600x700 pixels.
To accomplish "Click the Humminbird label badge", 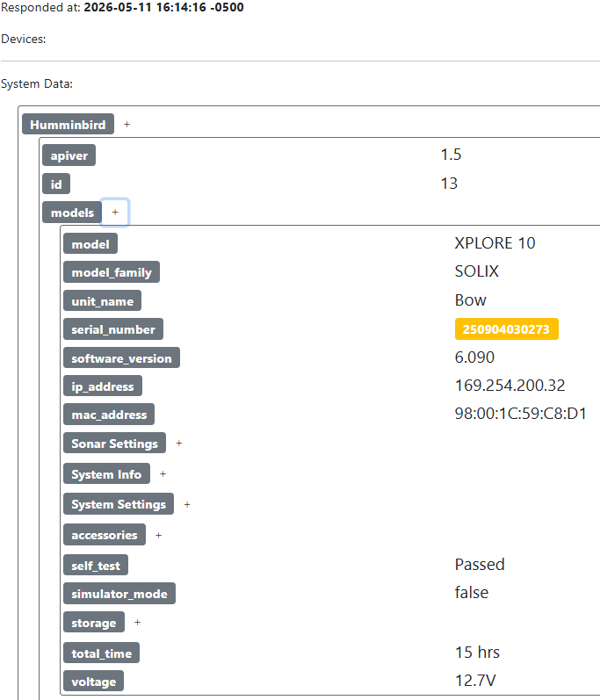I will click(68, 124).
